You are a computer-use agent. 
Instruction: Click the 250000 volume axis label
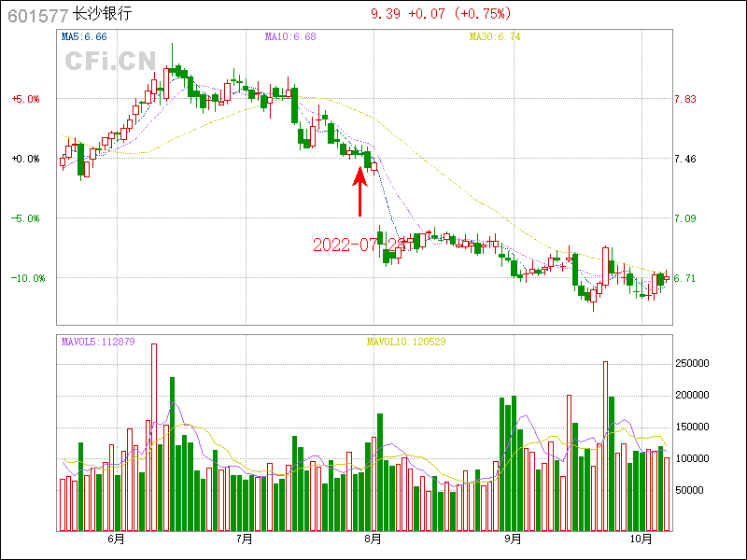(x=695, y=363)
